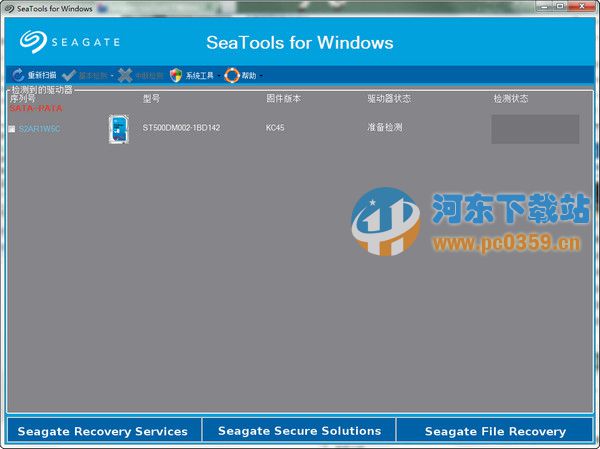Click firmware version KC45
600x449 pixels.
click(275, 127)
